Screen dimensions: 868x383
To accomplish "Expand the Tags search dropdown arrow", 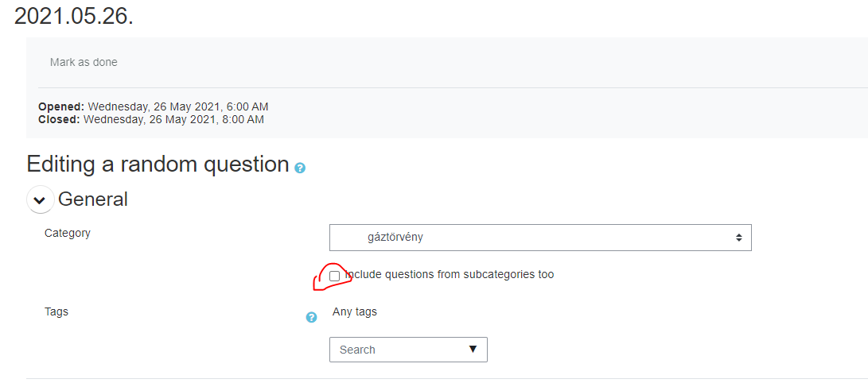I will pos(473,350).
